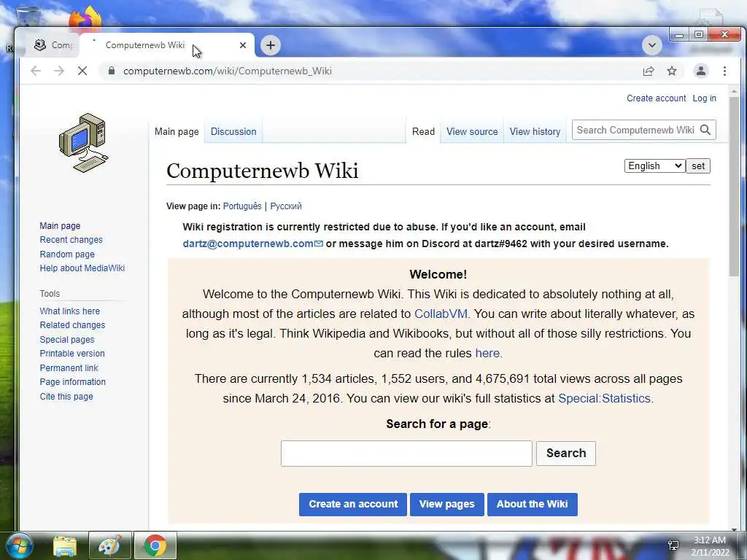Click the View pages button

pyautogui.click(x=447, y=505)
